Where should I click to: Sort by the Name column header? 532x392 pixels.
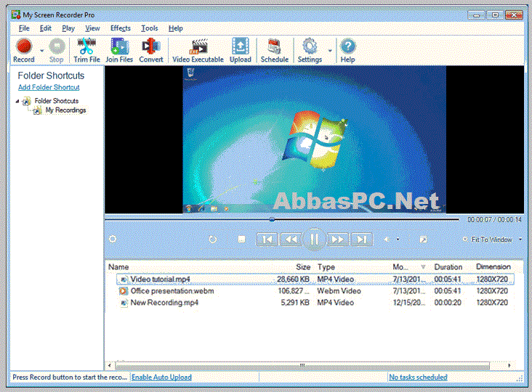point(118,267)
